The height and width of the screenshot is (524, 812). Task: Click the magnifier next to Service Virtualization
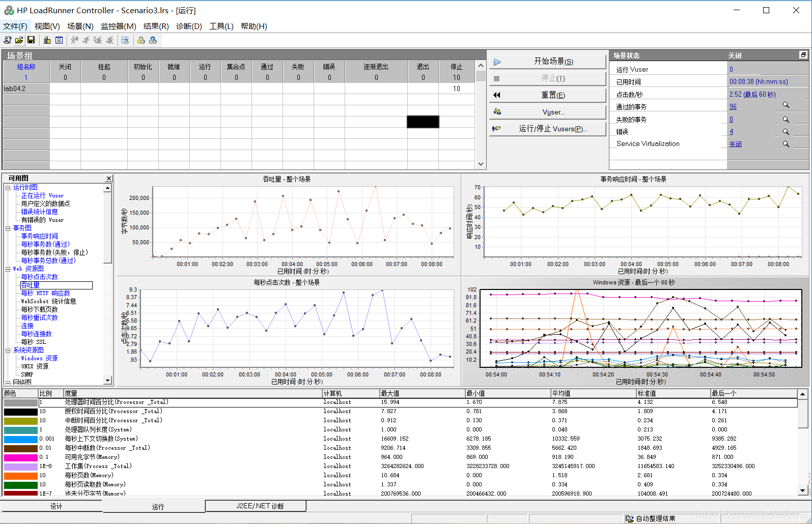pos(786,144)
